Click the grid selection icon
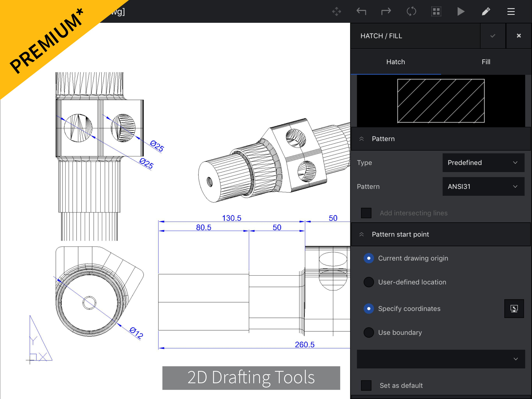This screenshot has height=399, width=532. 436,11
